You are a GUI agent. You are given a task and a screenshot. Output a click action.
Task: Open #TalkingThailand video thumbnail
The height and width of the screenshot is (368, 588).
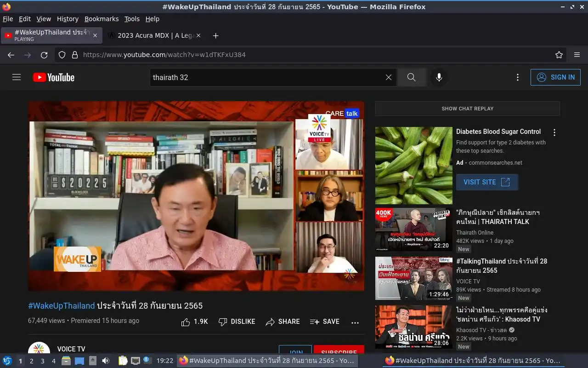[414, 278]
